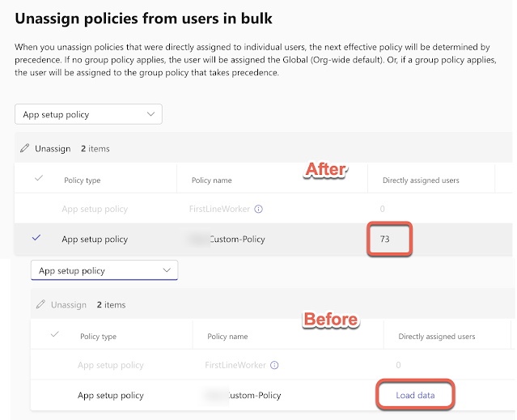
Task: Open the App setup policy dropdown above After table
Action: click(88, 115)
